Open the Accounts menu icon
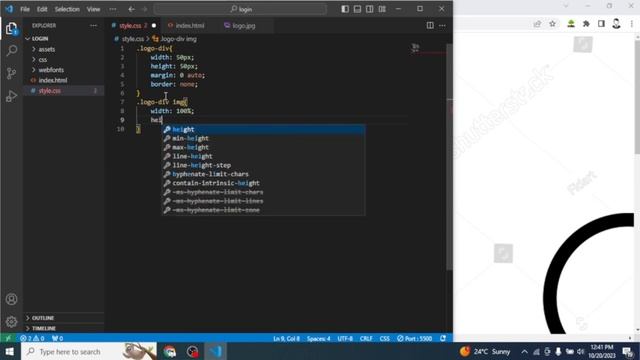 (x=11, y=299)
